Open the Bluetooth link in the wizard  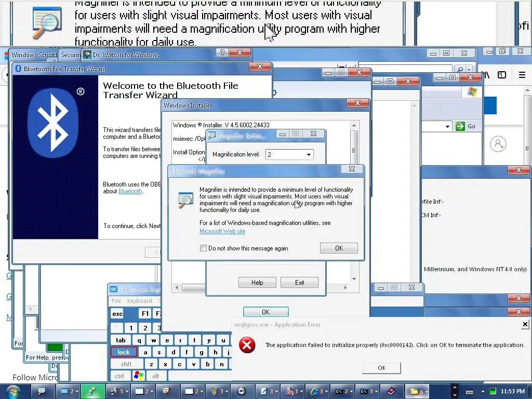tap(130, 191)
